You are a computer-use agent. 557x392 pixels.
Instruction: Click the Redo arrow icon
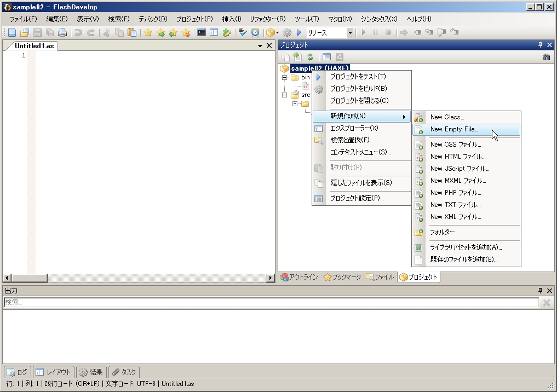tap(91, 33)
